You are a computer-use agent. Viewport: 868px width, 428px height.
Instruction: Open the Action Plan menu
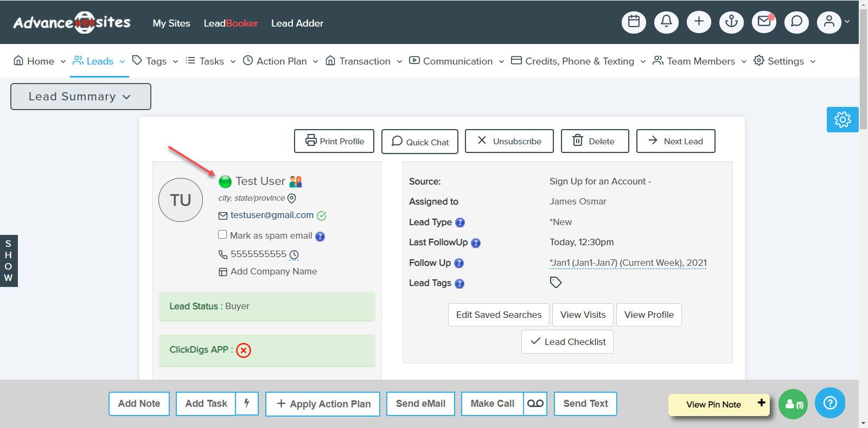pos(280,61)
